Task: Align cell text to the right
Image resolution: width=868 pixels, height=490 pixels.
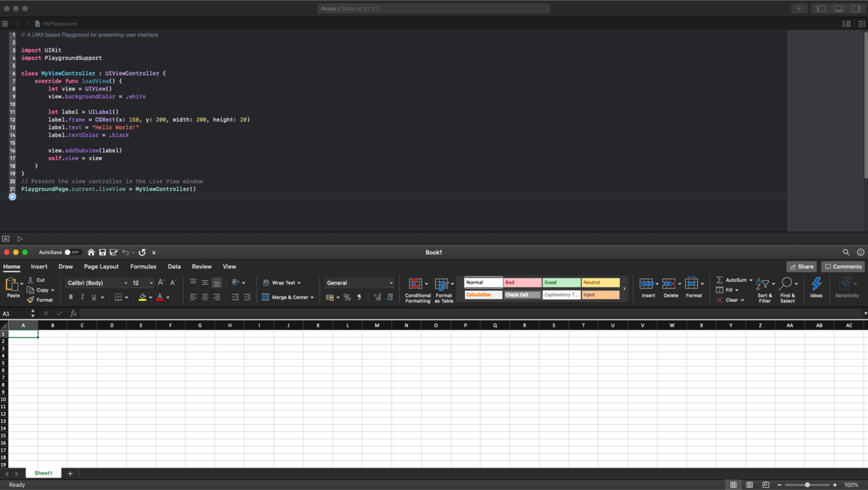Action: (216, 297)
